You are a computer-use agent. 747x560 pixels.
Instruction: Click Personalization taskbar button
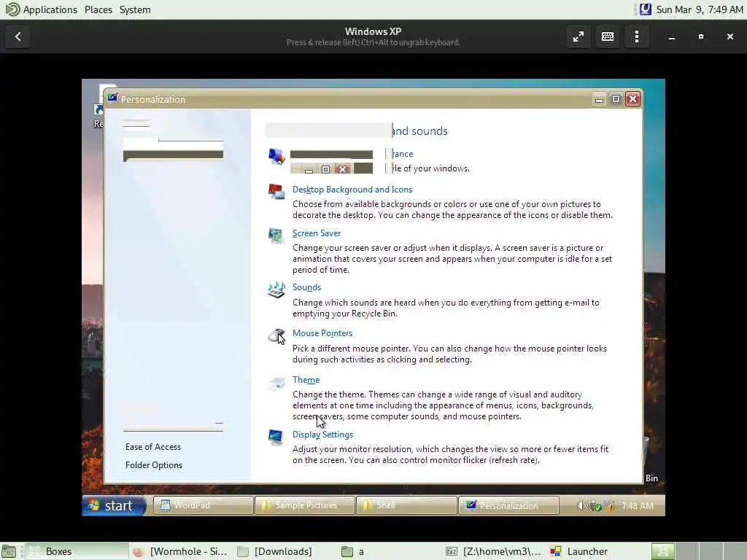click(x=508, y=505)
